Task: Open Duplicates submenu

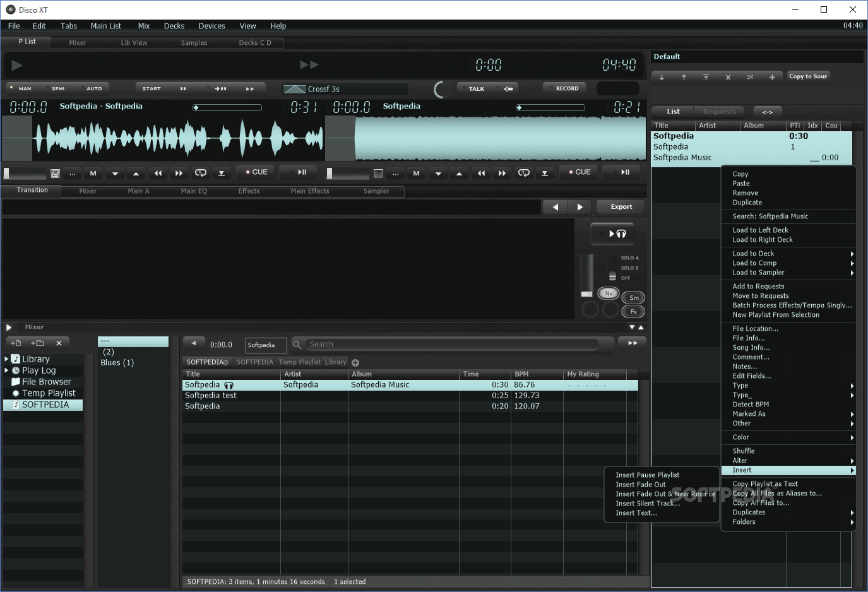Action: pyautogui.click(x=788, y=512)
